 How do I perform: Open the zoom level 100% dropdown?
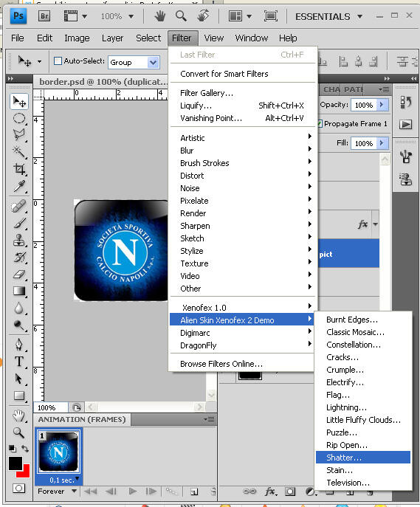[x=131, y=16]
